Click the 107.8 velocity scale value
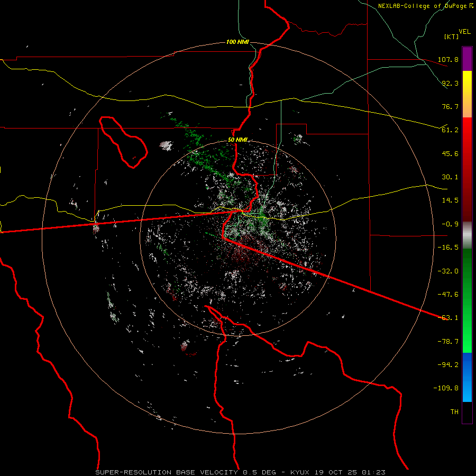This screenshot has height=476, width=476. click(x=448, y=59)
